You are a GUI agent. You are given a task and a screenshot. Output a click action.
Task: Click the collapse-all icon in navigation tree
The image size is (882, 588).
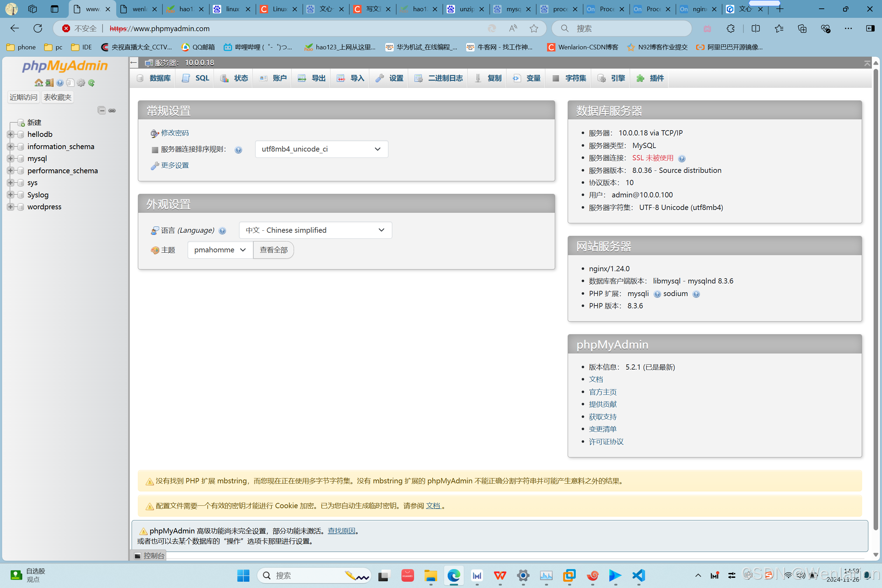pyautogui.click(x=101, y=110)
